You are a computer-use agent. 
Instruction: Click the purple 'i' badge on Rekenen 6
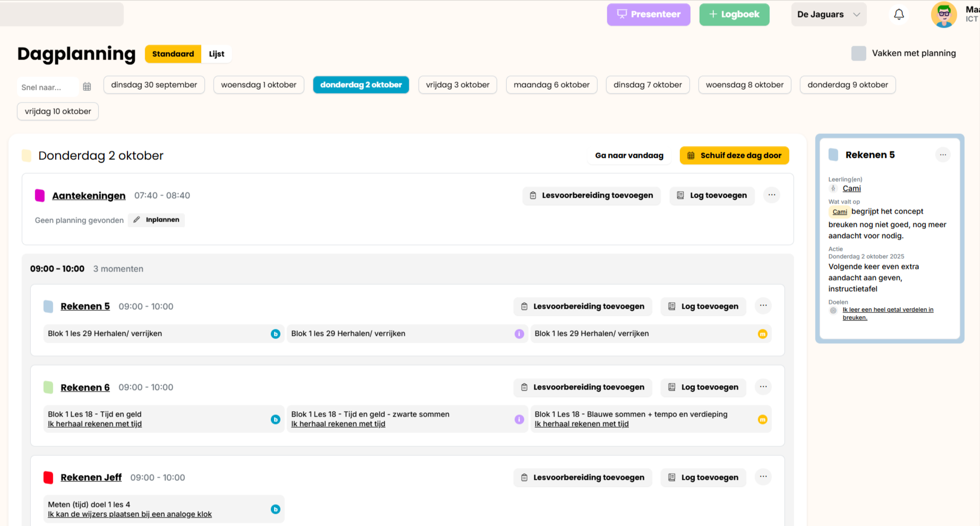point(519,419)
